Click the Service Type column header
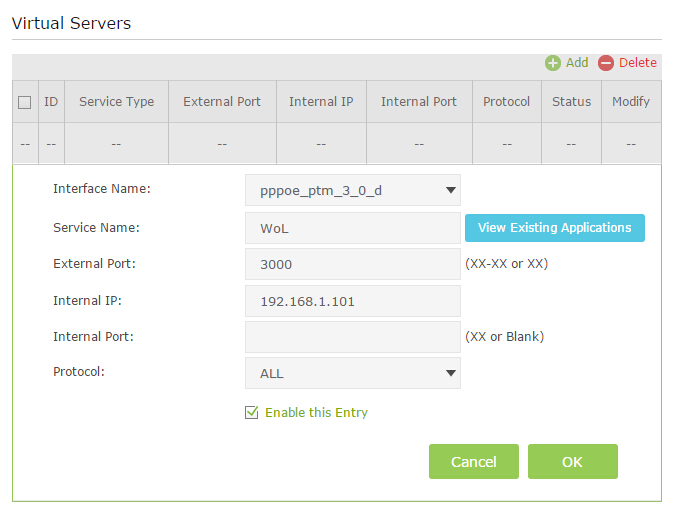This screenshot has height=517, width=677. coord(117,101)
